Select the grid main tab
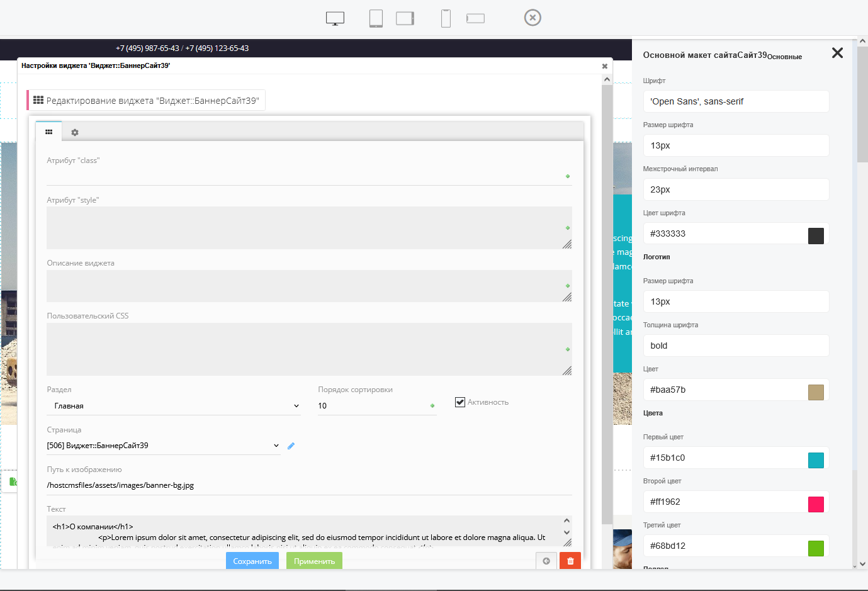 [x=48, y=132]
